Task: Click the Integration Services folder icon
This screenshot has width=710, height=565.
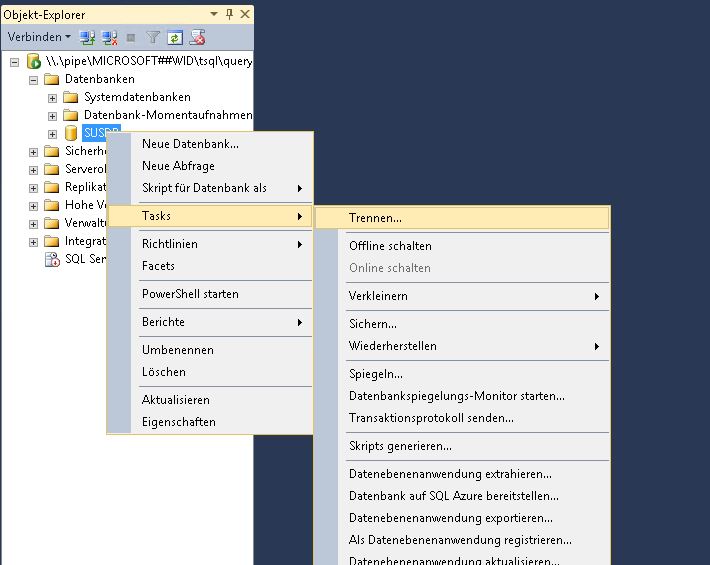Action: (52, 241)
